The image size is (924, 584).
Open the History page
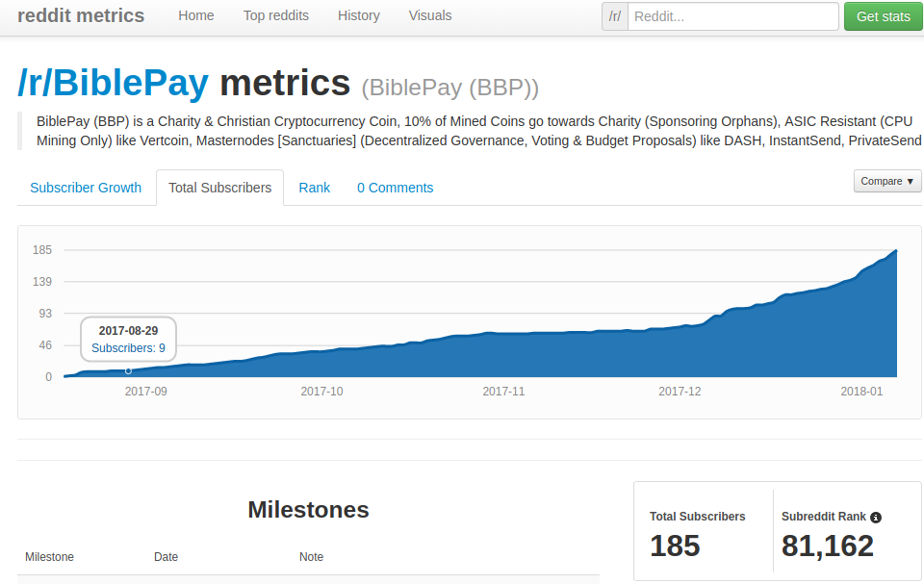[x=358, y=16]
